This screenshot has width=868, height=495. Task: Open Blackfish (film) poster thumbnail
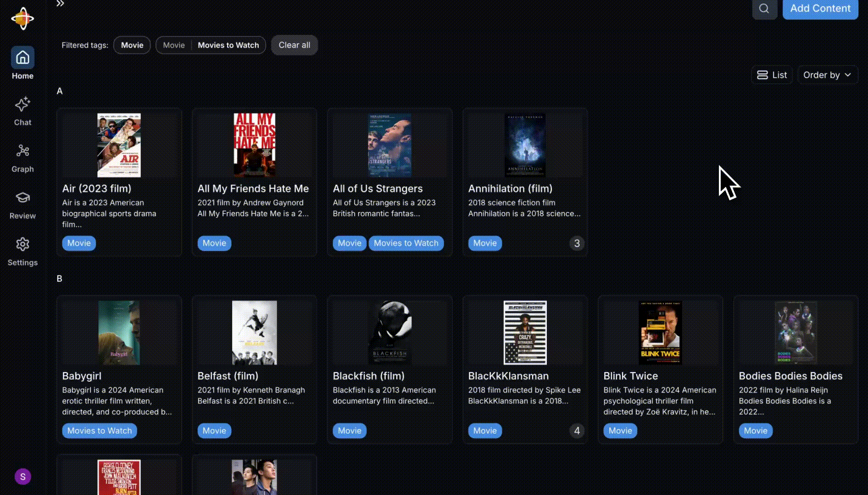[x=390, y=333]
